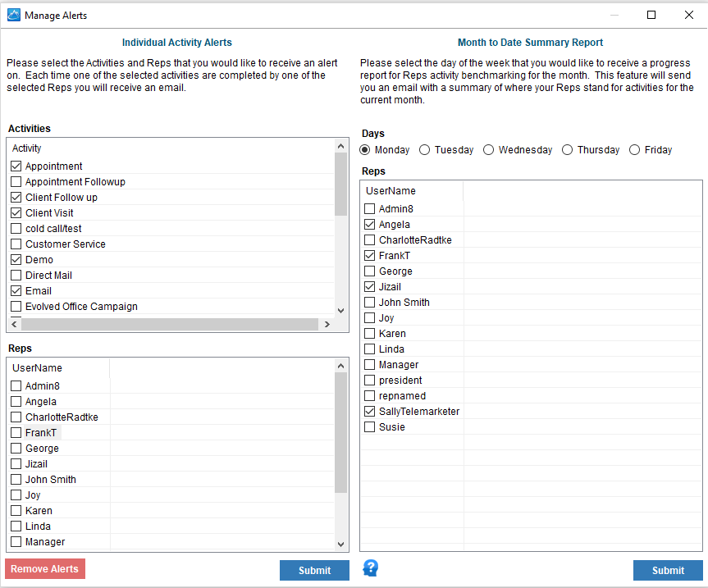Image resolution: width=708 pixels, height=588 pixels.
Task: Uncheck the Appointment activity checkbox
Action: pyautogui.click(x=16, y=166)
